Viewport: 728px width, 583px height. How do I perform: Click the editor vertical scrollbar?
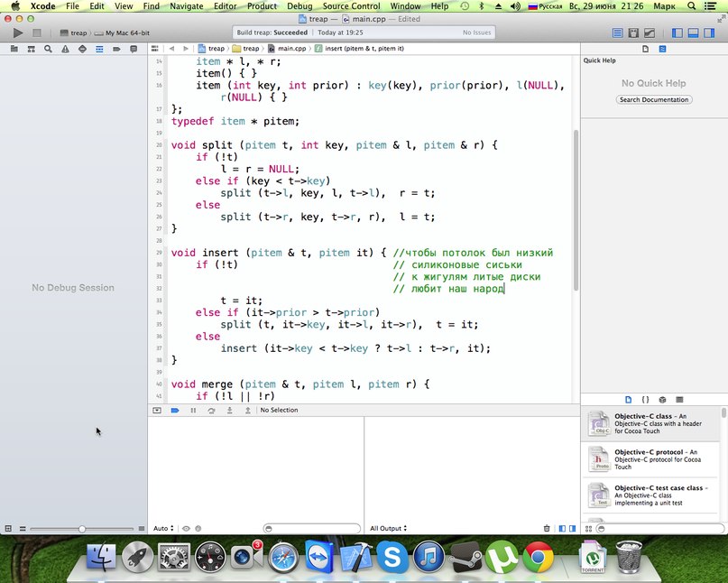tap(576, 210)
